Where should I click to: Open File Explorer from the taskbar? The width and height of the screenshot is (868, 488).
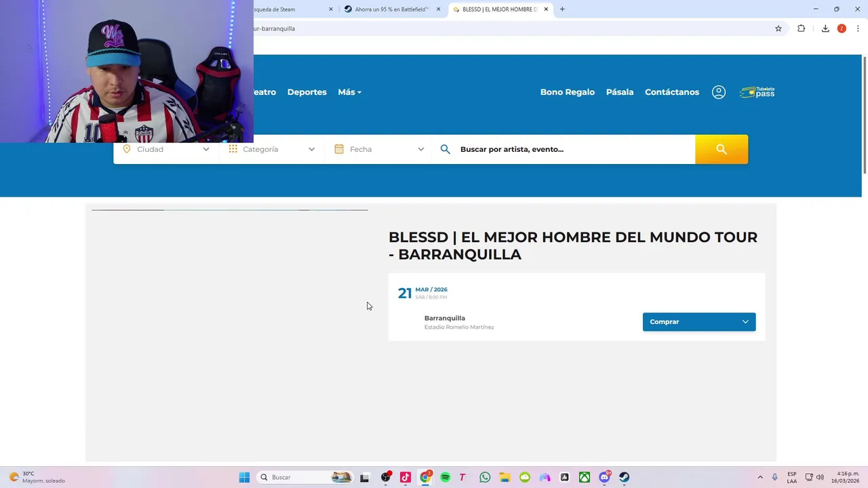pyautogui.click(x=505, y=477)
